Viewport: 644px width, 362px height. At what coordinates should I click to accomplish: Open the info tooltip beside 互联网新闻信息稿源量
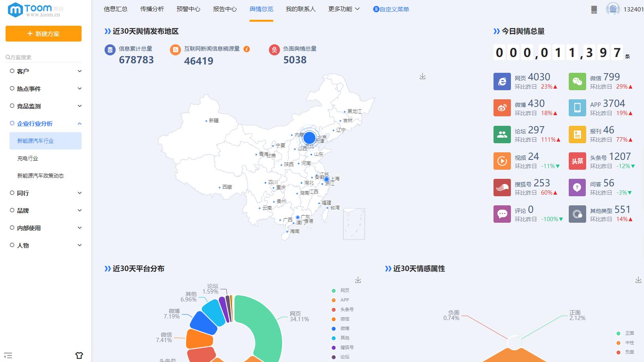[x=247, y=50]
